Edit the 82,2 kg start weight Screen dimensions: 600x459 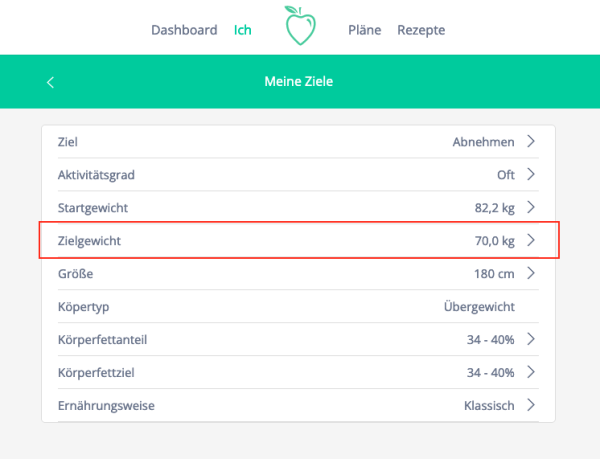pyautogui.click(x=494, y=207)
